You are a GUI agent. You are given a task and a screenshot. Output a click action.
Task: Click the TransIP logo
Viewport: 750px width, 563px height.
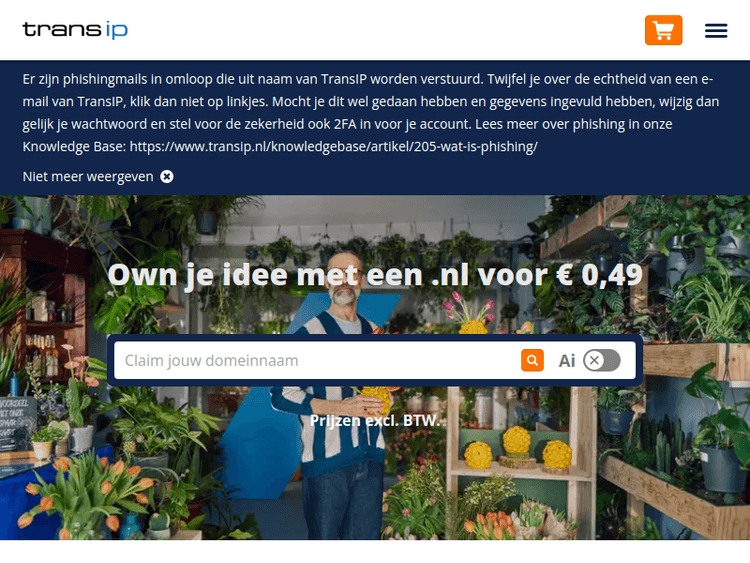tap(75, 30)
